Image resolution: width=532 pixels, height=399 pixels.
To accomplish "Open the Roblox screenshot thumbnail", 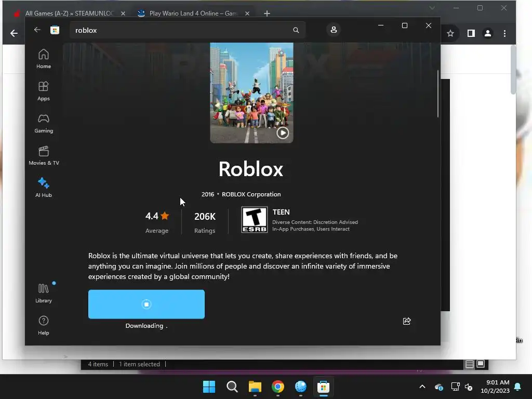I will (x=251, y=92).
